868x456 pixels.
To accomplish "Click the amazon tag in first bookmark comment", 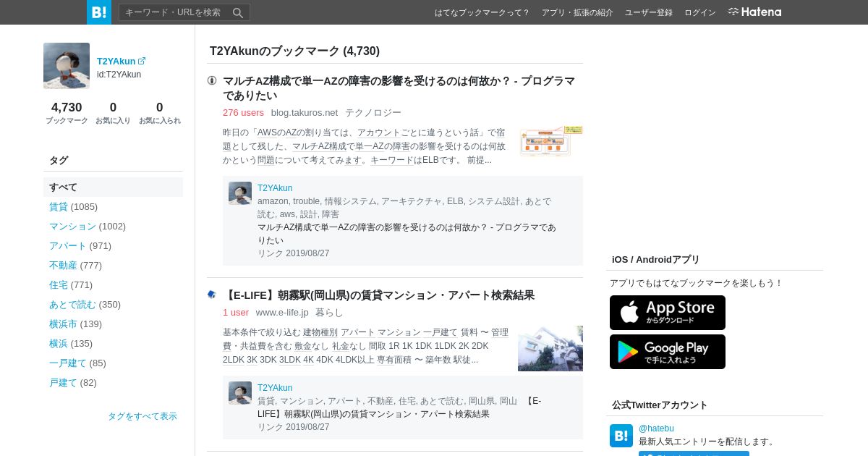I will pyautogui.click(x=273, y=201).
